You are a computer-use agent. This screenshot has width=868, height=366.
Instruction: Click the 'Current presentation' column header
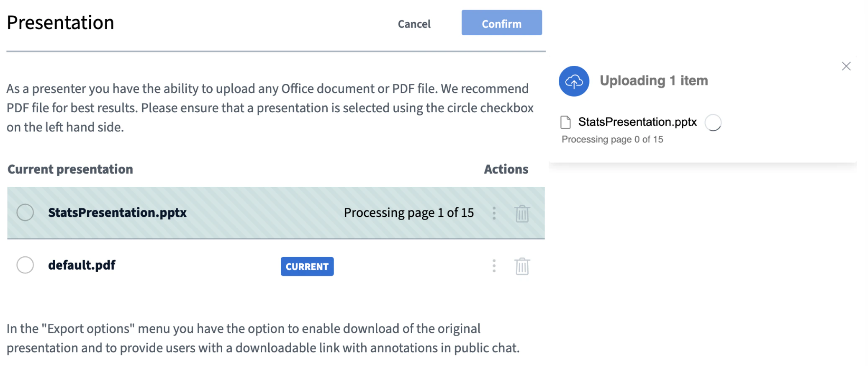[70, 169]
